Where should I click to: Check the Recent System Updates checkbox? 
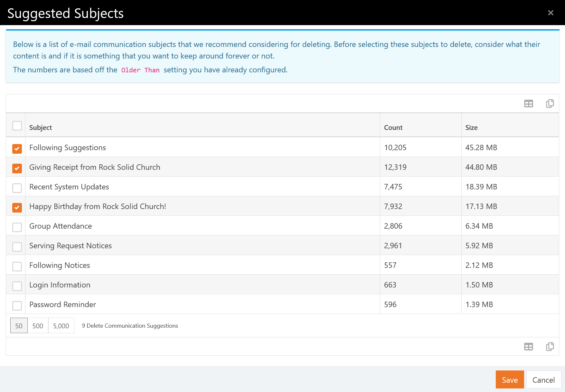tap(17, 188)
